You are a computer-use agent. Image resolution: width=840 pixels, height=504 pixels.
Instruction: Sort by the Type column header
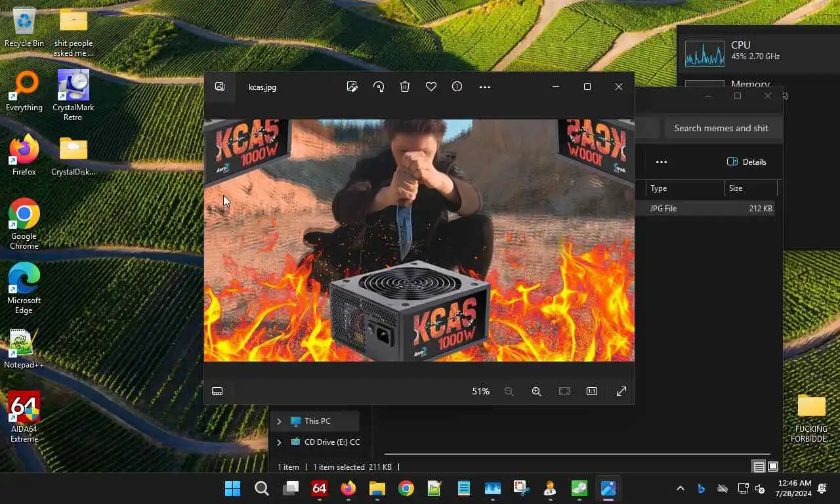(x=685, y=188)
